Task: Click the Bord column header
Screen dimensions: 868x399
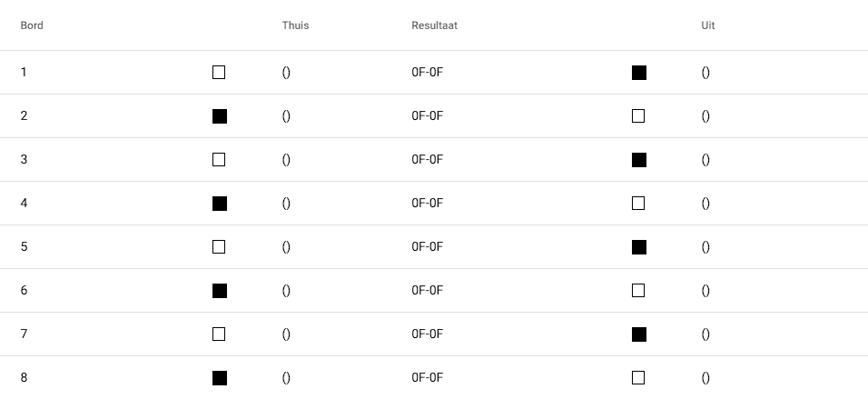Action: pos(32,25)
